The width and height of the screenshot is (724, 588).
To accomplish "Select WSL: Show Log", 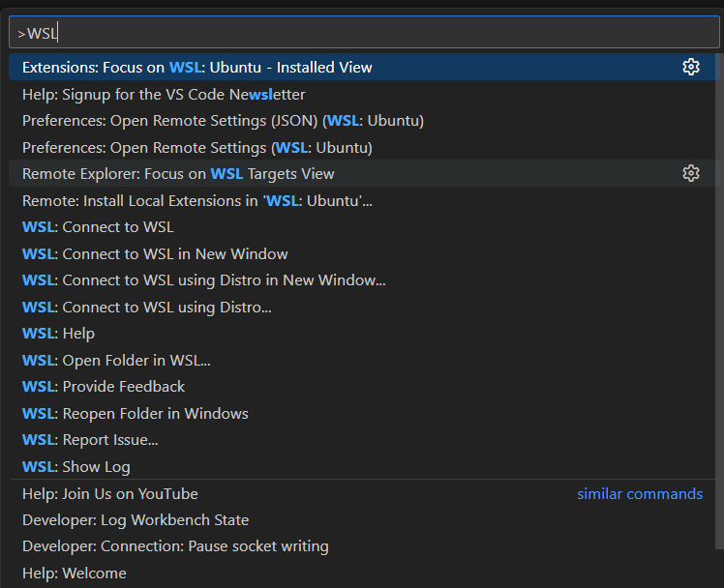I will pos(364,467).
